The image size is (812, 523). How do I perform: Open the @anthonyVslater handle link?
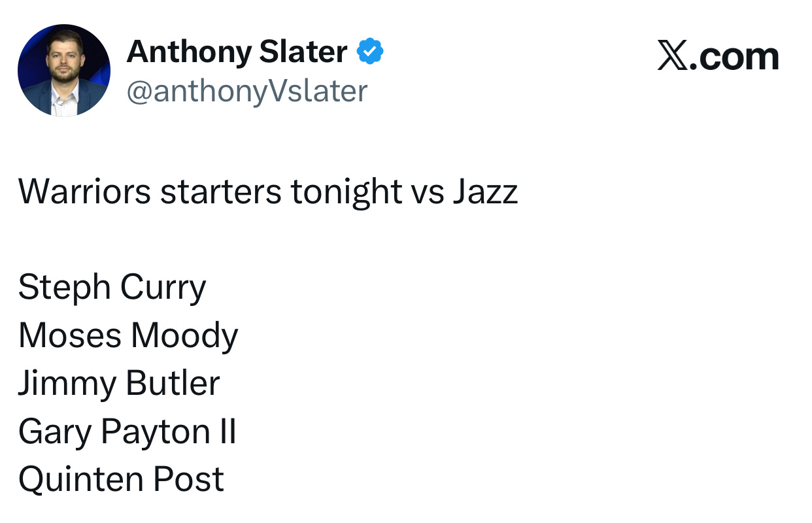tap(246, 92)
